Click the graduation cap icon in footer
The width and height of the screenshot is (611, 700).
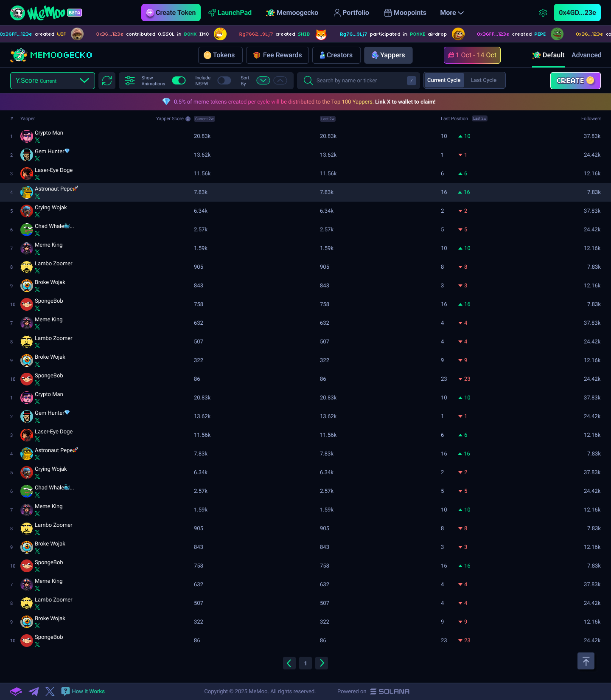click(16, 692)
